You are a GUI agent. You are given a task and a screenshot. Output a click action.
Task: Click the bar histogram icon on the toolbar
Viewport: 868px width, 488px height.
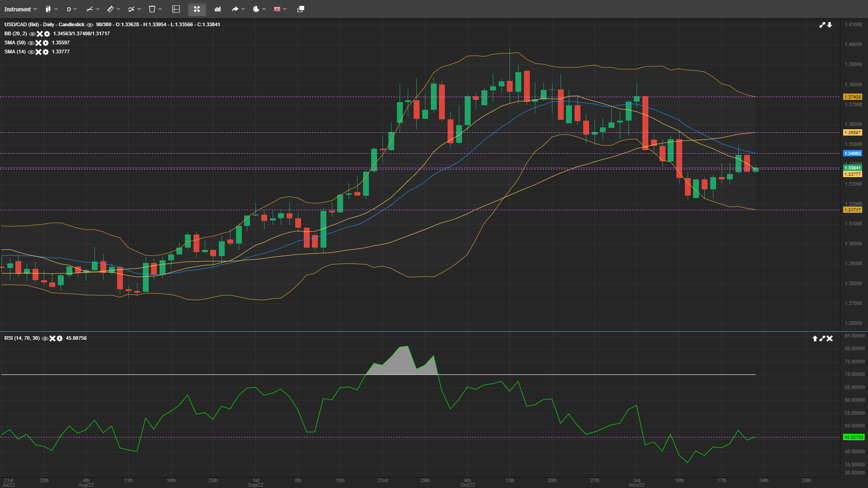pos(217,9)
